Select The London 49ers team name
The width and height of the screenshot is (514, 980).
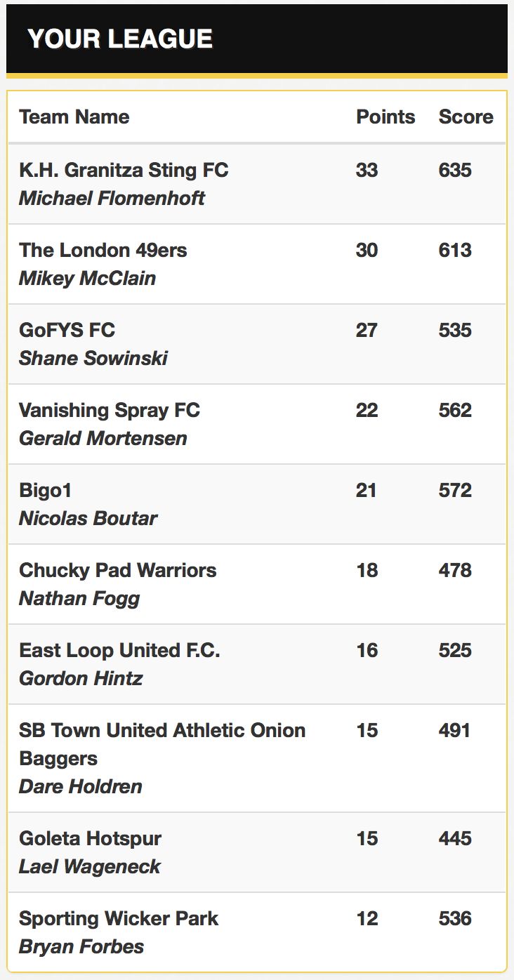103,250
